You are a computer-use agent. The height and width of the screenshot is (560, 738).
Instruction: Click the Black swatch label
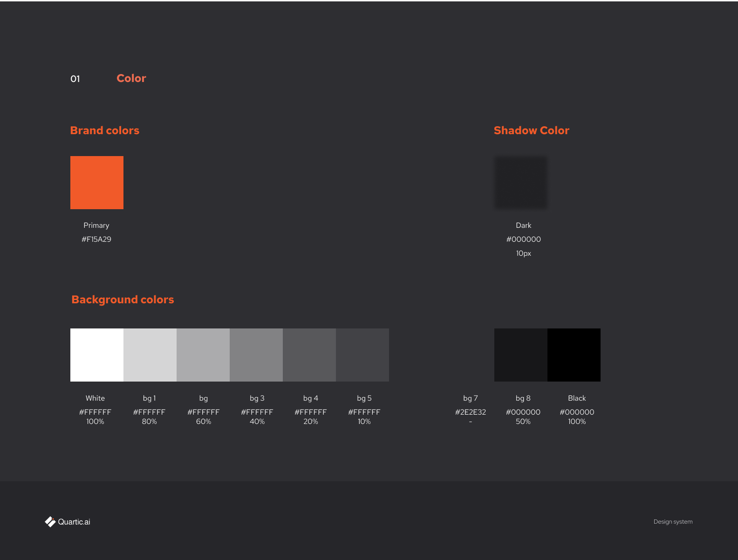click(x=577, y=398)
